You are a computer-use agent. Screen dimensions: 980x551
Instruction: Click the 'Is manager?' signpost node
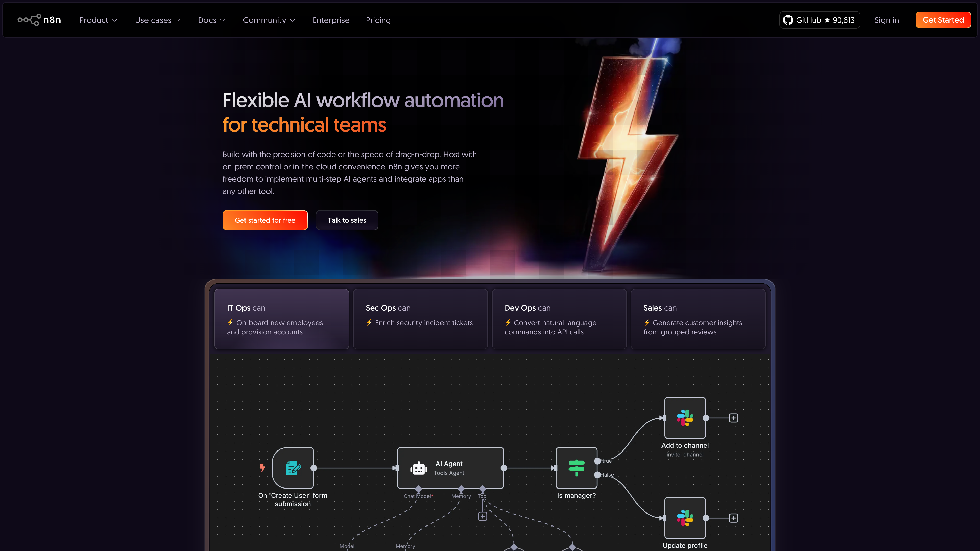pos(576,468)
